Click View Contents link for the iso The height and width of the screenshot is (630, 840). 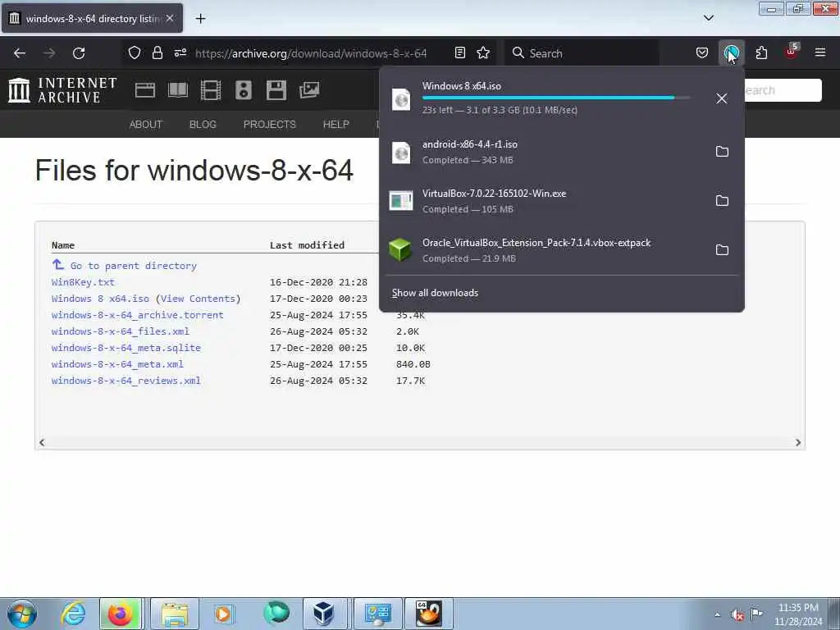pyautogui.click(x=198, y=299)
